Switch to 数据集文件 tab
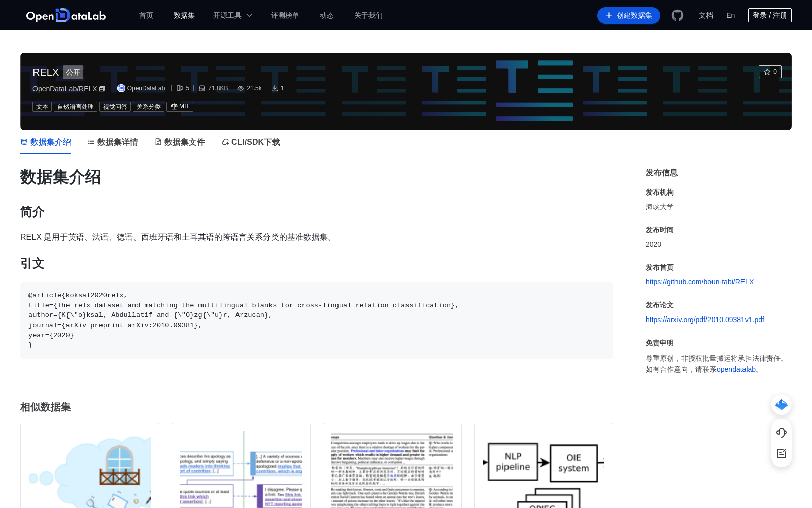This screenshot has width=812, height=508. pos(180,142)
